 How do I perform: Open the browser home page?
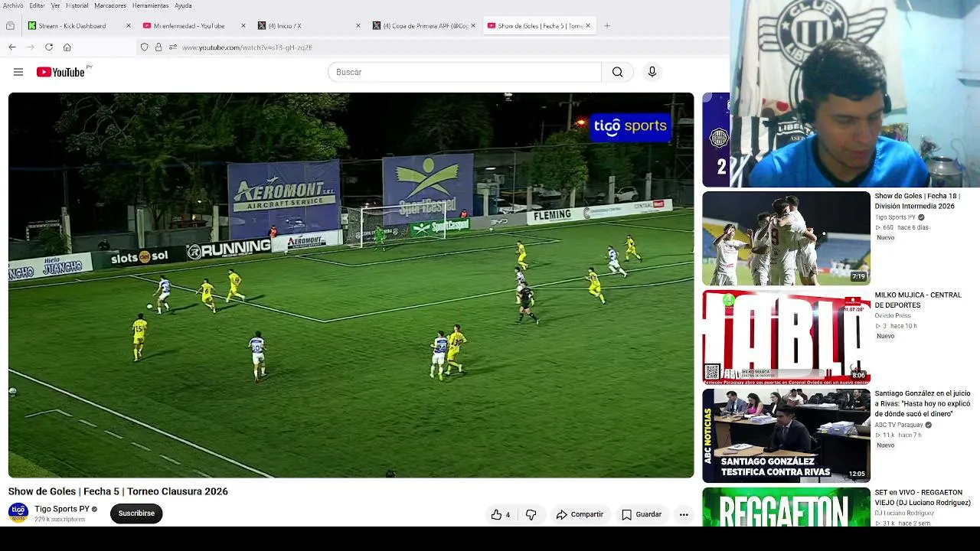click(67, 47)
